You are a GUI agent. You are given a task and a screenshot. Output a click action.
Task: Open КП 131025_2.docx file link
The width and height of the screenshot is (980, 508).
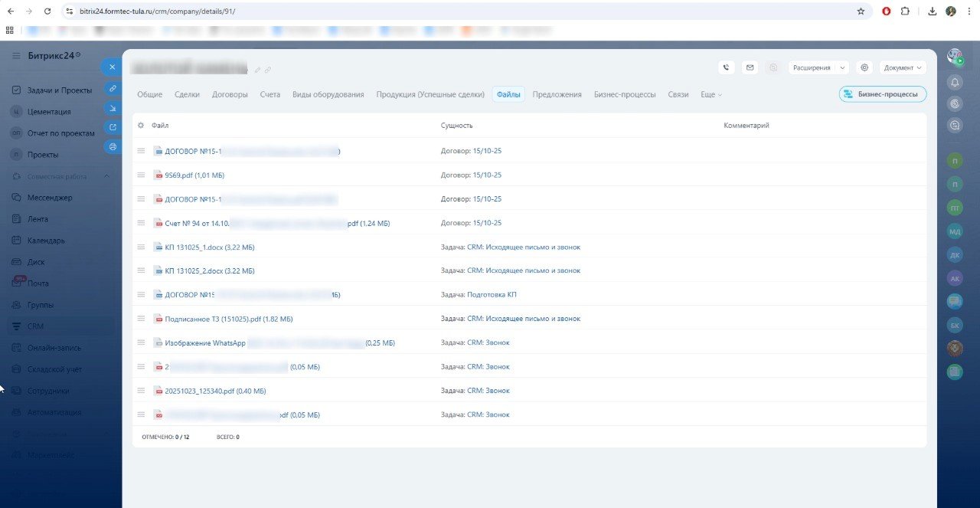pos(210,271)
